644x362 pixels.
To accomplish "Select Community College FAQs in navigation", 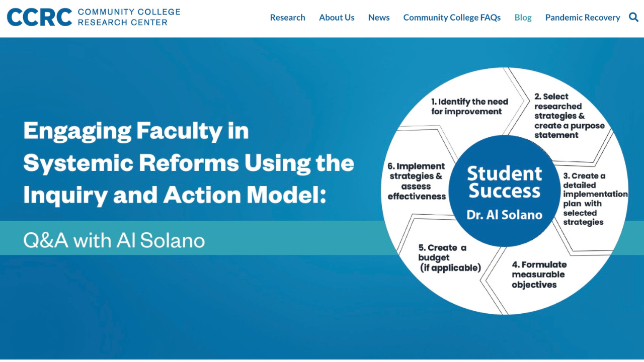I will [452, 18].
